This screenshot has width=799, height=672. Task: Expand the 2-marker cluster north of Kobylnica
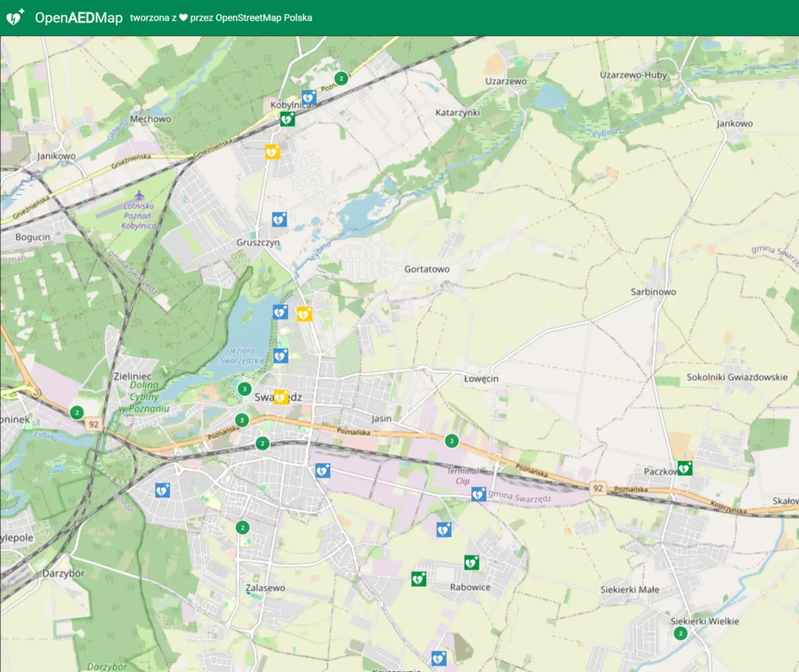pyautogui.click(x=340, y=78)
